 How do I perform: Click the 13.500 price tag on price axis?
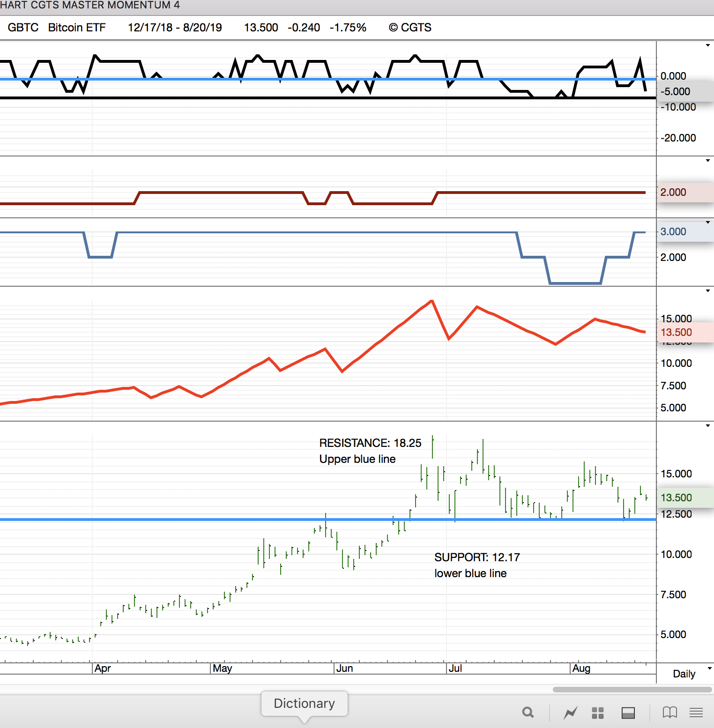[x=677, y=498]
